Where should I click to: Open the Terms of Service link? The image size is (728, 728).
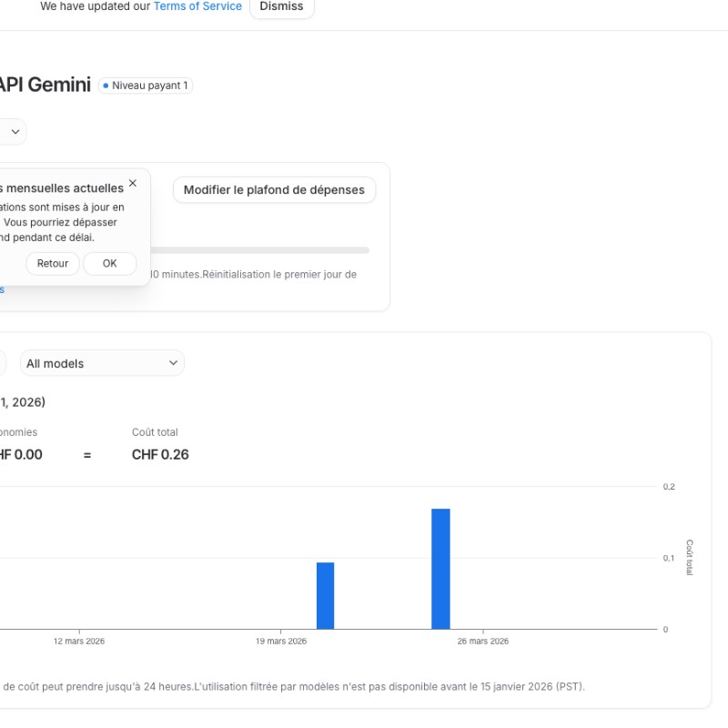pyautogui.click(x=197, y=6)
